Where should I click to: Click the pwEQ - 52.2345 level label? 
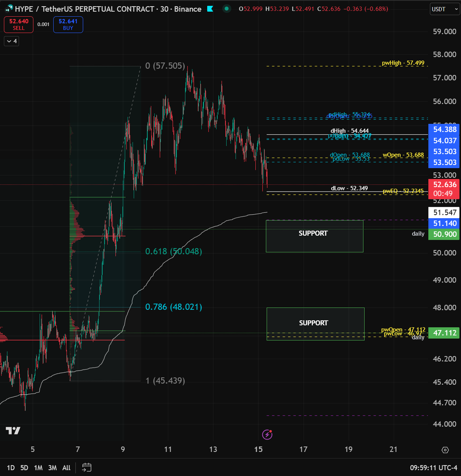pos(403,191)
